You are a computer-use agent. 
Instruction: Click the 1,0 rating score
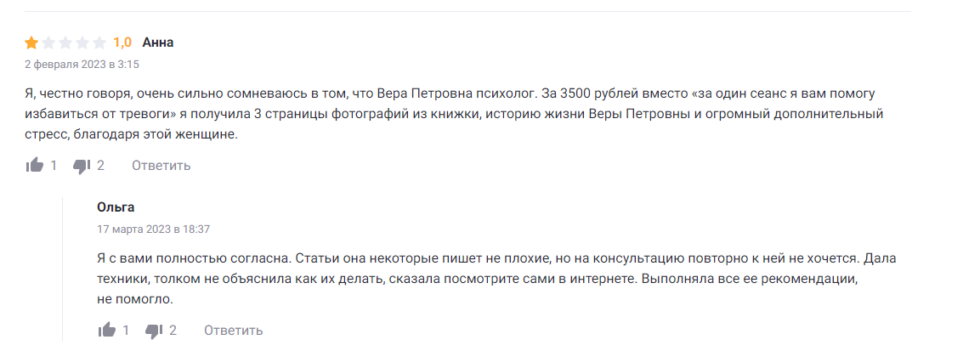click(122, 42)
